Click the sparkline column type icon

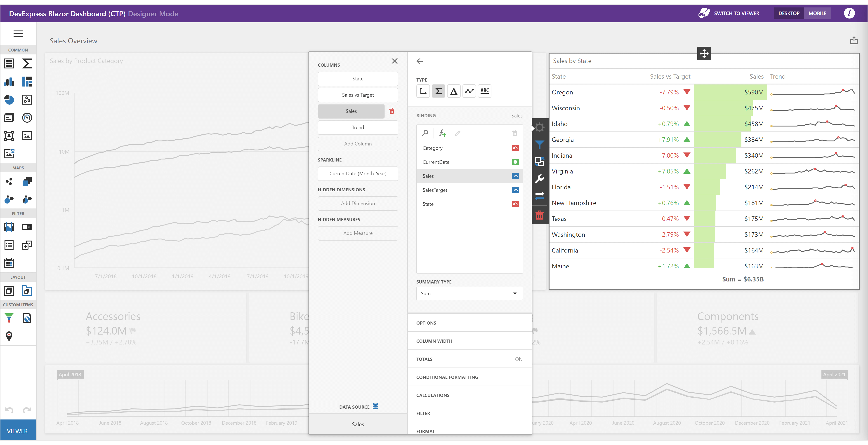[x=469, y=91]
